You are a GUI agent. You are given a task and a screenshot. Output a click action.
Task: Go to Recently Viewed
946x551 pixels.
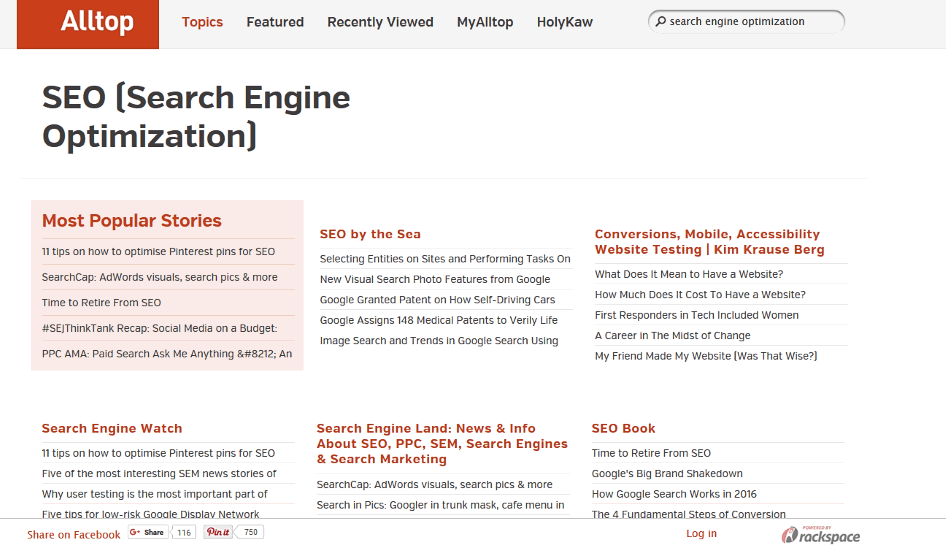(x=380, y=22)
